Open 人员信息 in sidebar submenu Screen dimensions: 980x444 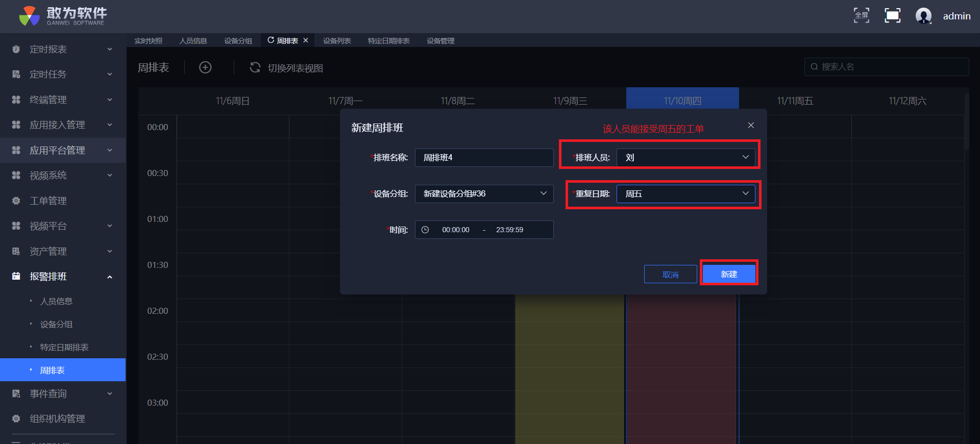pyautogui.click(x=57, y=301)
